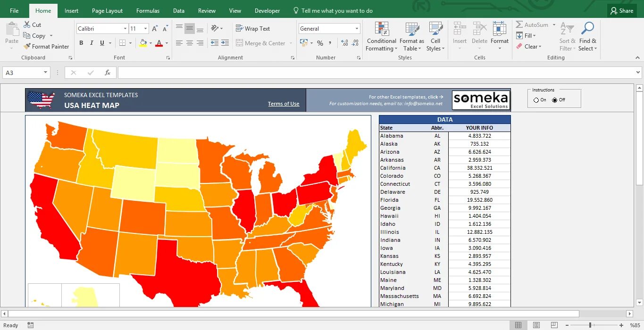Screen dimensions: 644x330
Task: Select the Instructions Off radio button
Action: pos(554,100)
